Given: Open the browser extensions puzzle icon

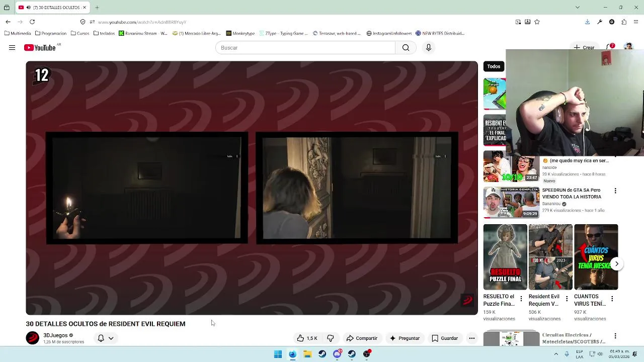Looking at the screenshot, I should (624, 22).
